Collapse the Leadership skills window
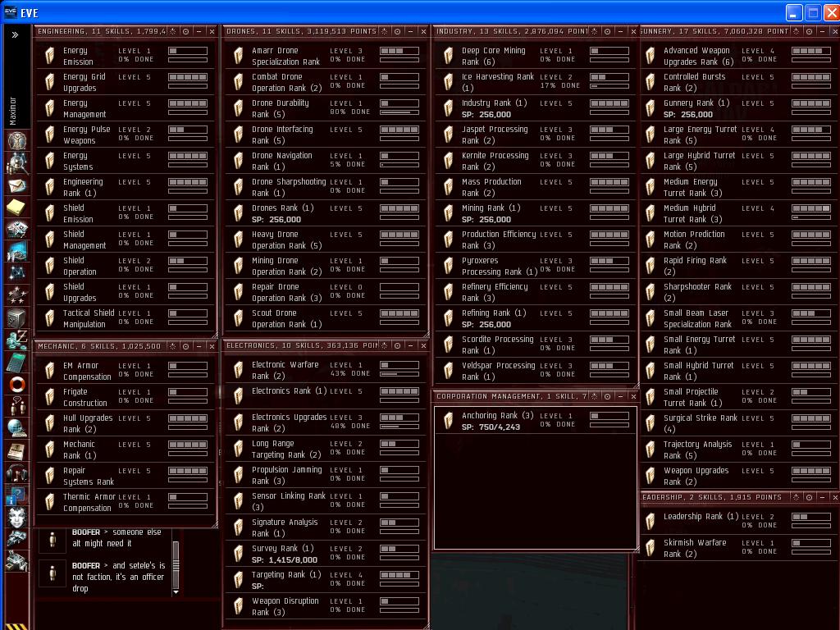The image size is (840, 630). click(x=822, y=498)
